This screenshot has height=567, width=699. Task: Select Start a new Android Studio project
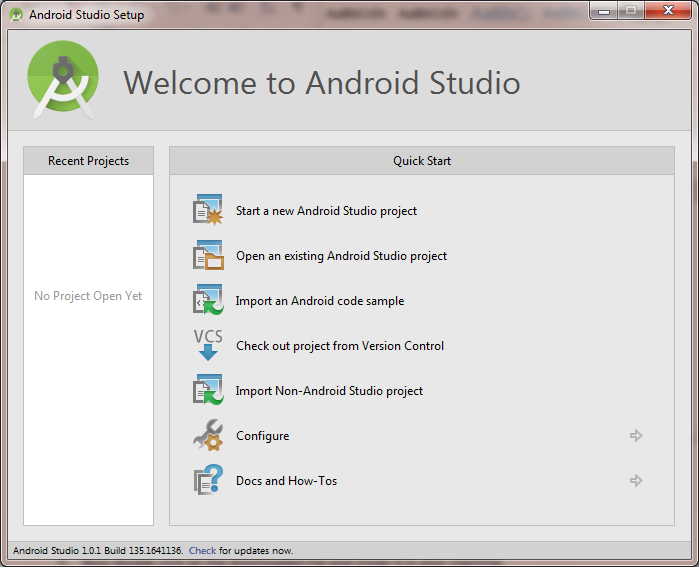tap(326, 211)
